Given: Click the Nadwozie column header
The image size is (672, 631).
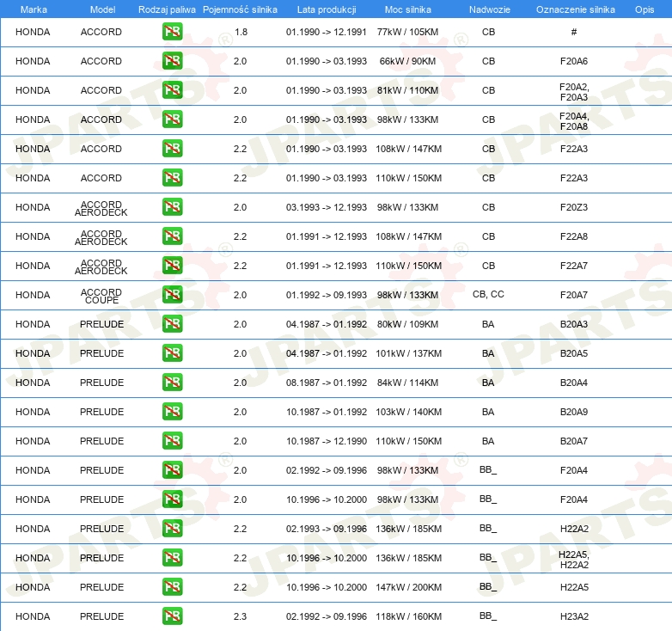Looking at the screenshot, I should [x=490, y=9].
